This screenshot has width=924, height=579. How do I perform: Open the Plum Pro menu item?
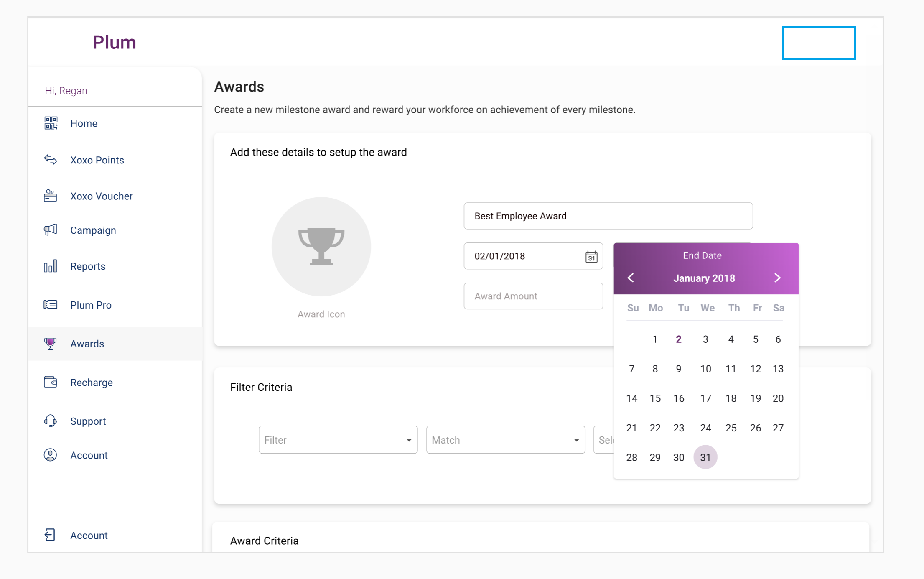tap(91, 305)
